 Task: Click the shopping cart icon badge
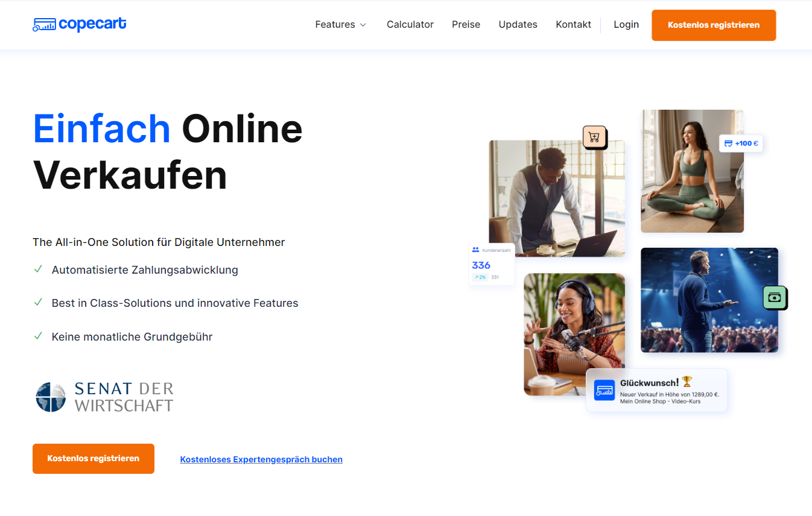pos(594,137)
